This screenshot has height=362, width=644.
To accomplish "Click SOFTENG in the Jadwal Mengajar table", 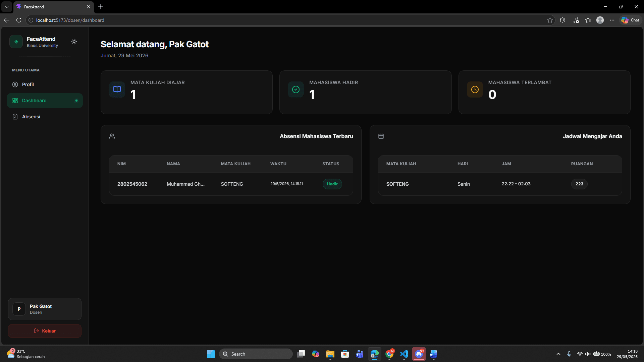I will (397, 184).
